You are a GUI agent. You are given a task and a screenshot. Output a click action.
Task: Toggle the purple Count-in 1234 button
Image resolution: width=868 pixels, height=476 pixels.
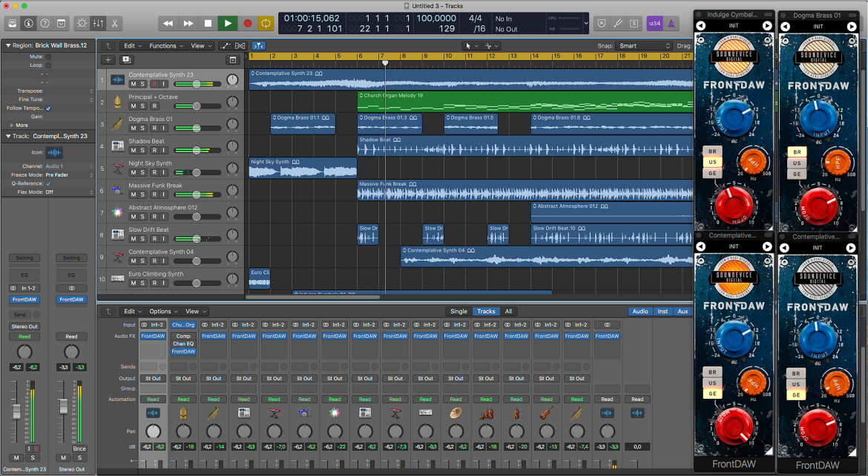[654, 23]
